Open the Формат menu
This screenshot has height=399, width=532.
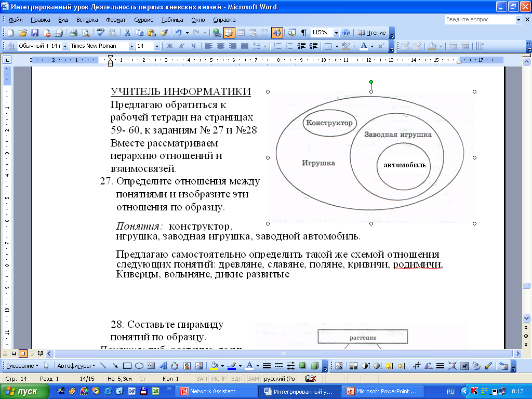[x=116, y=20]
